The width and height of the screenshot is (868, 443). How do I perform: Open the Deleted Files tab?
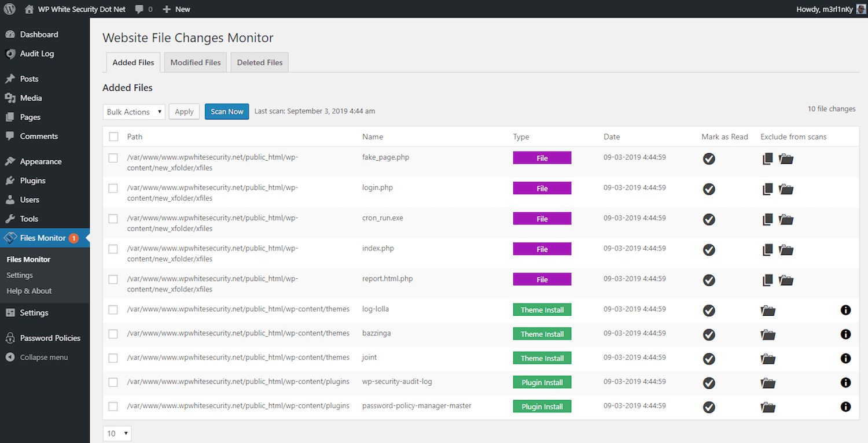pyautogui.click(x=259, y=62)
